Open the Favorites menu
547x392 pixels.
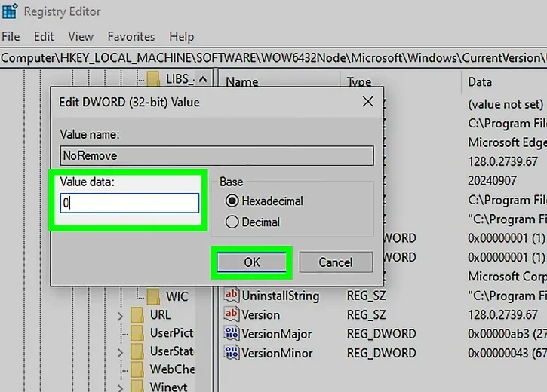tap(131, 36)
